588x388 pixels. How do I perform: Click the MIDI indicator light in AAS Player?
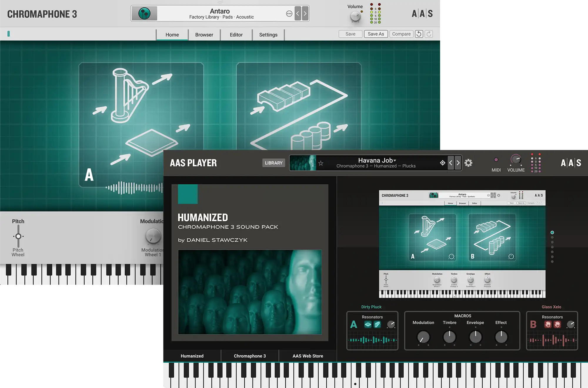click(x=496, y=160)
